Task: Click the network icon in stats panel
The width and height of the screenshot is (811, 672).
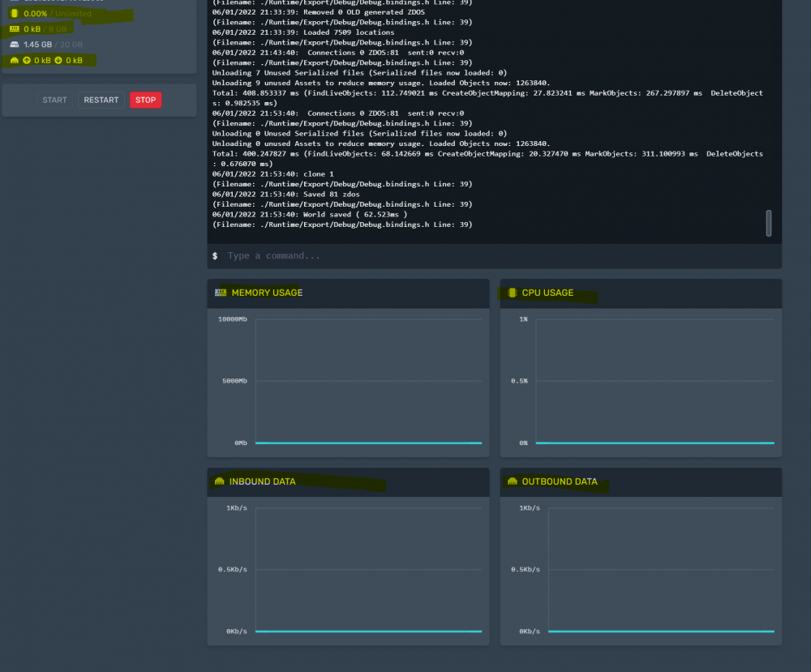Action: [15, 61]
